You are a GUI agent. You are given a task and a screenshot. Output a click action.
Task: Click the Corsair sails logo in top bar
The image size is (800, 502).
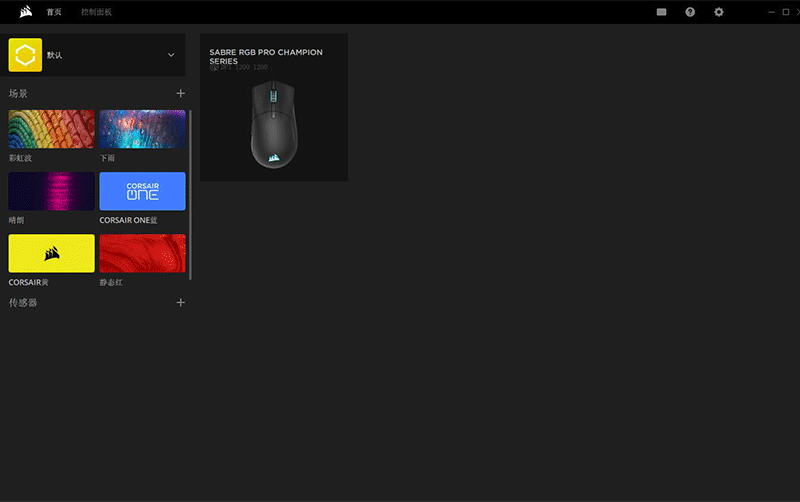click(26, 12)
